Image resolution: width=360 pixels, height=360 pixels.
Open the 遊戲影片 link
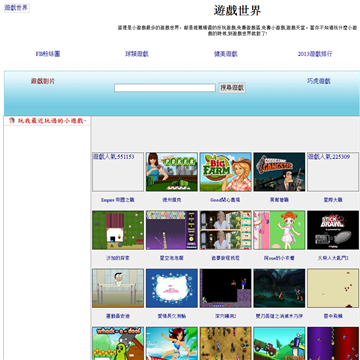(43, 81)
